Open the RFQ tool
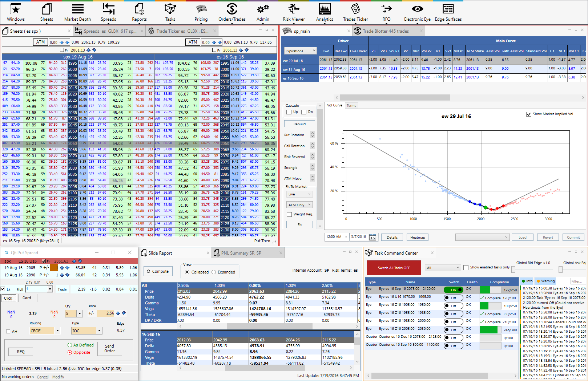Image resolution: width=588 pixels, height=381 pixels. point(386,12)
